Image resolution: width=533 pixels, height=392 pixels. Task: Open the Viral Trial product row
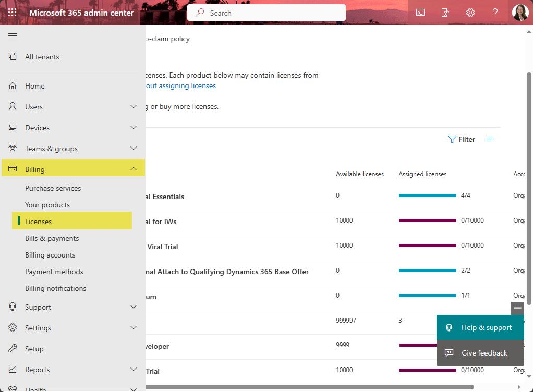click(163, 247)
